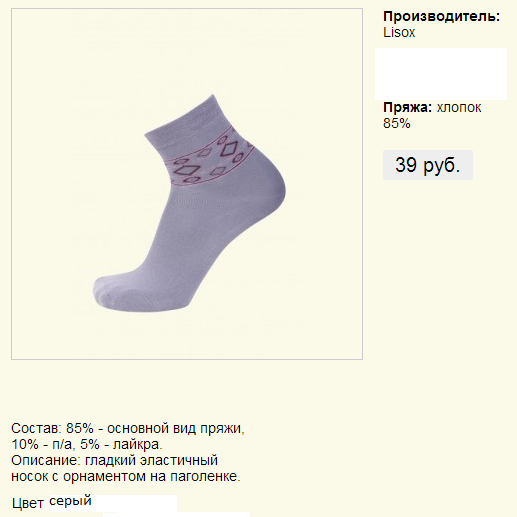The image size is (517, 517).
Task: Select the хлопок yarn value
Action: click(x=459, y=108)
